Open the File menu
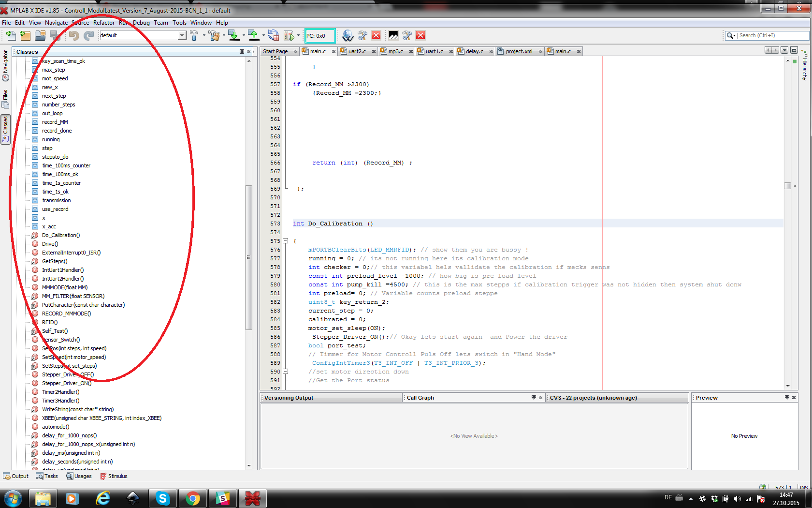 pos(6,23)
